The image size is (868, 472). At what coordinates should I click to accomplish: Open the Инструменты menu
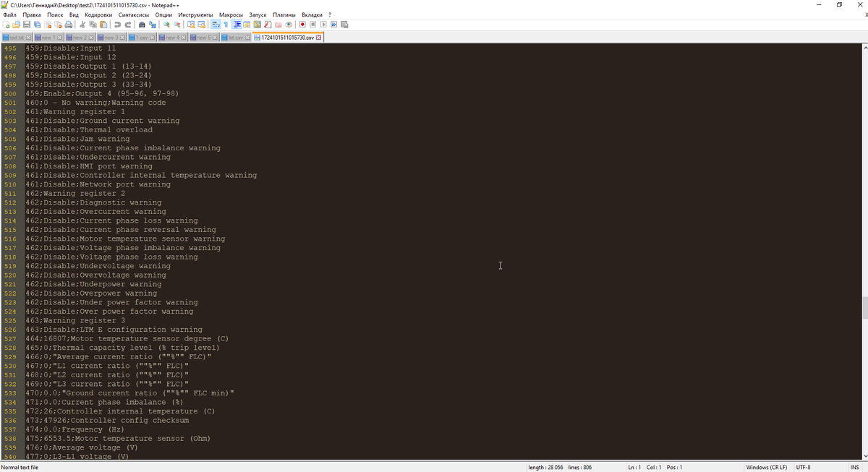[195, 14]
